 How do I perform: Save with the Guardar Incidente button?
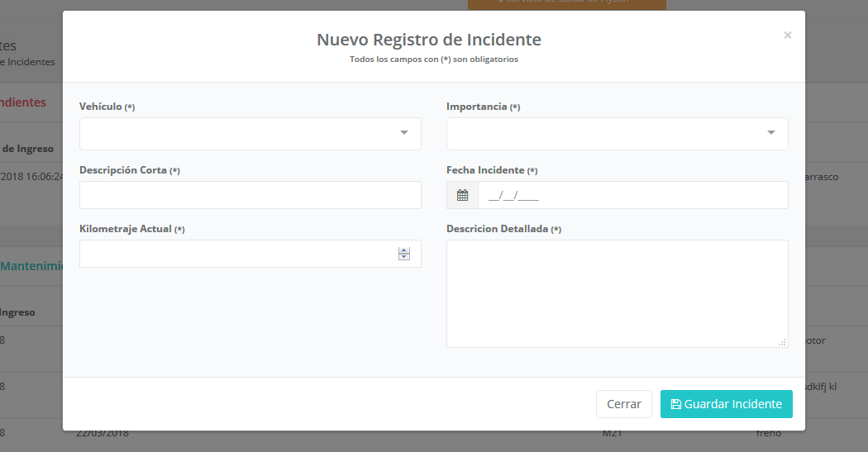[726, 404]
